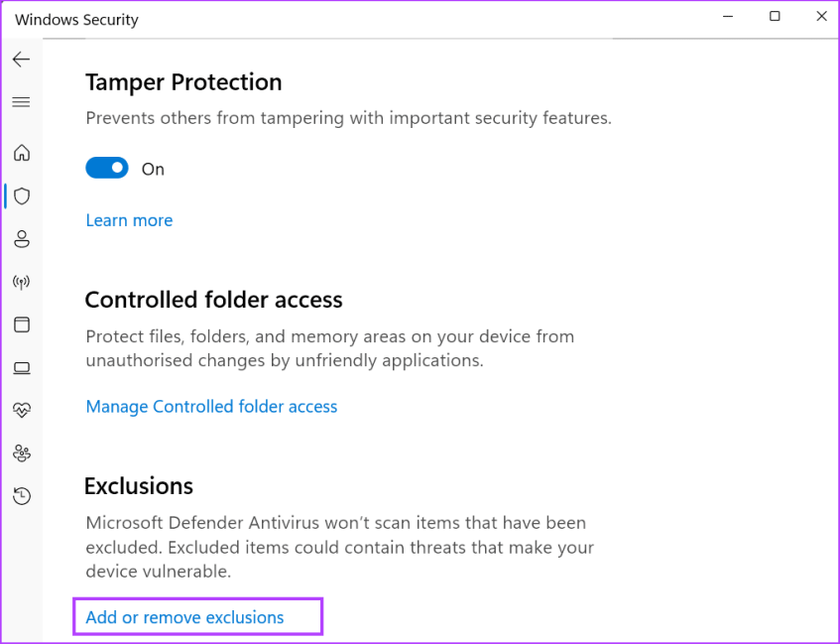Image resolution: width=840 pixels, height=644 pixels.
Task: Select the Account protection person icon
Action: (22, 238)
